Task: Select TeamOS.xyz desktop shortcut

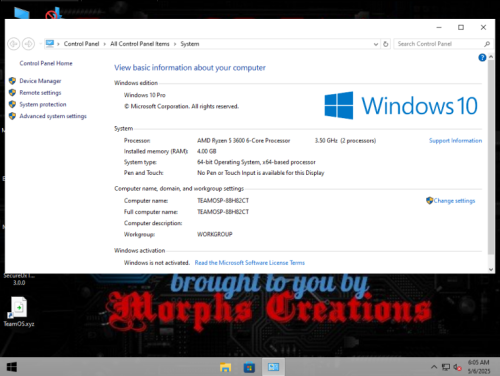Action: click(x=19, y=312)
